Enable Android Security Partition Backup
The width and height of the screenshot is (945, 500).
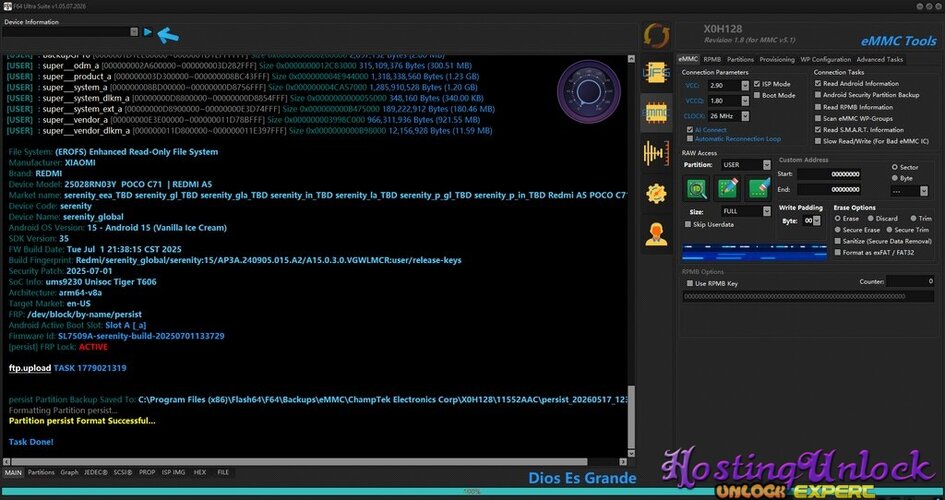[x=818, y=95]
